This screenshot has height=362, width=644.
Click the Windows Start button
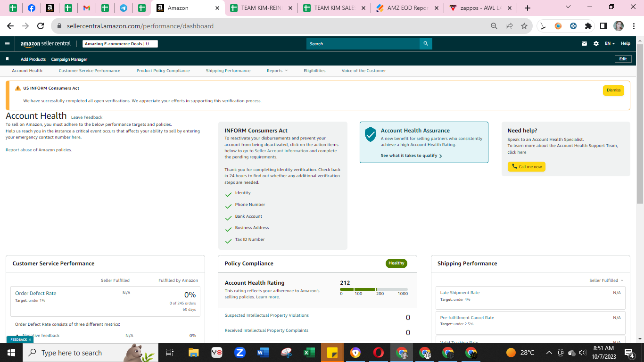(x=11, y=353)
